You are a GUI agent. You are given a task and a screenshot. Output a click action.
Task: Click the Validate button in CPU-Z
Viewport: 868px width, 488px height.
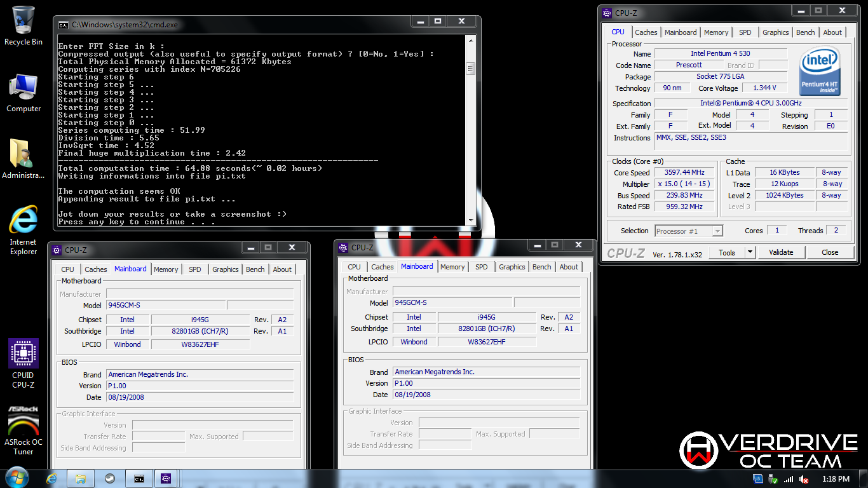click(781, 252)
